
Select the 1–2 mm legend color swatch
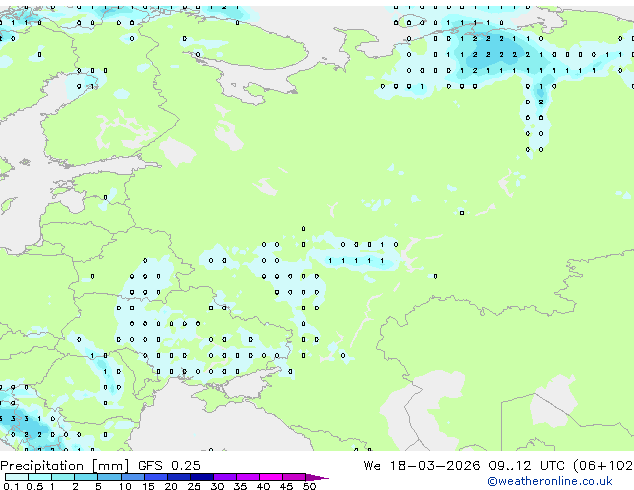(x=63, y=477)
